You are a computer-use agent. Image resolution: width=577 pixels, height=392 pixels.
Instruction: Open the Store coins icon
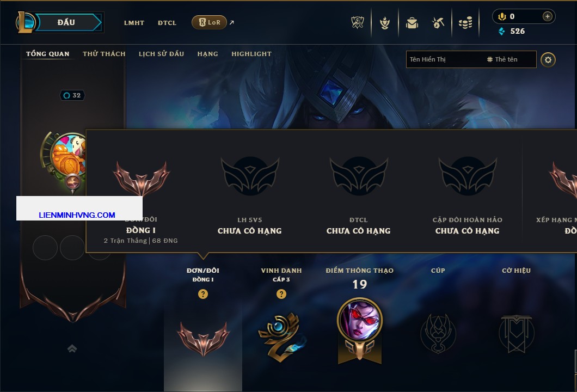(x=465, y=23)
